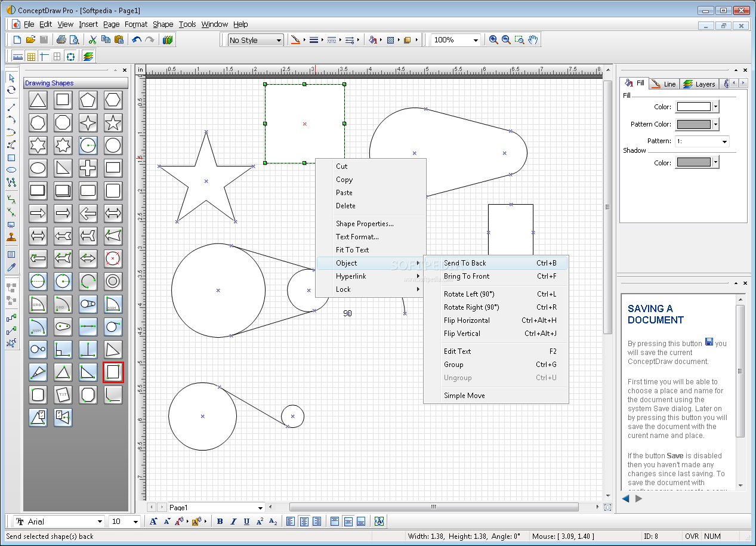Set text alignment to right
Screen dimensions: 756x546
pyautogui.click(x=317, y=522)
